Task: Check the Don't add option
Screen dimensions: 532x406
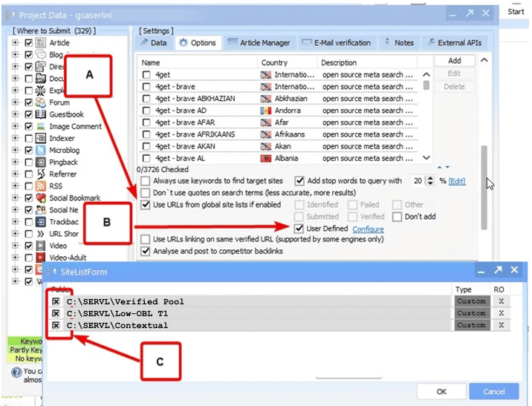Action: 397,217
